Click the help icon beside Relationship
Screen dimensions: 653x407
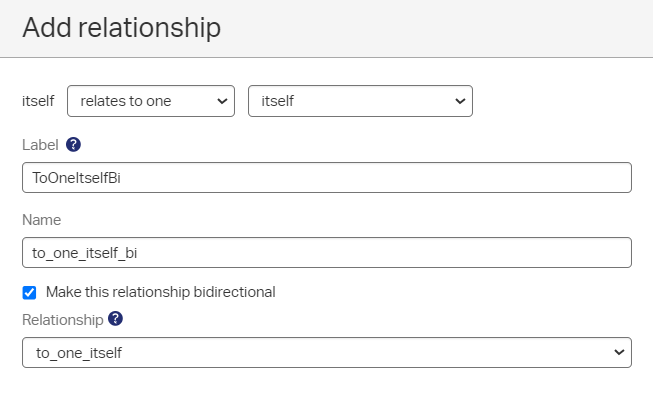click(116, 319)
